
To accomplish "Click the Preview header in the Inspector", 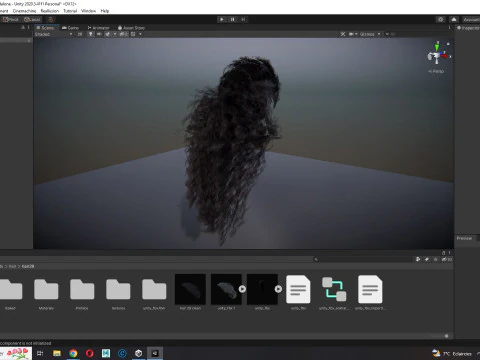I will (464, 238).
